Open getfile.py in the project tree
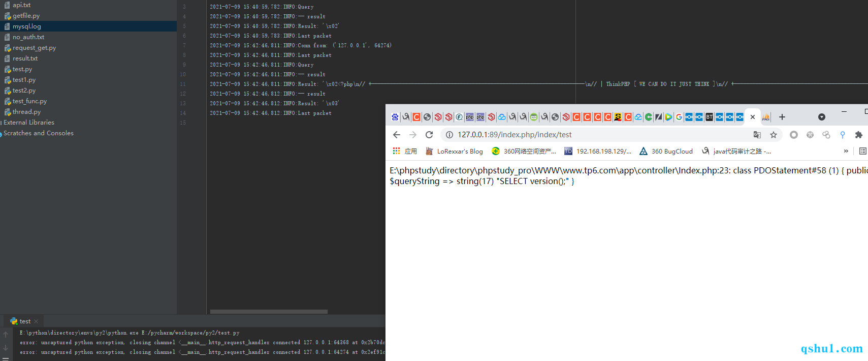The image size is (868, 361). (x=26, y=16)
